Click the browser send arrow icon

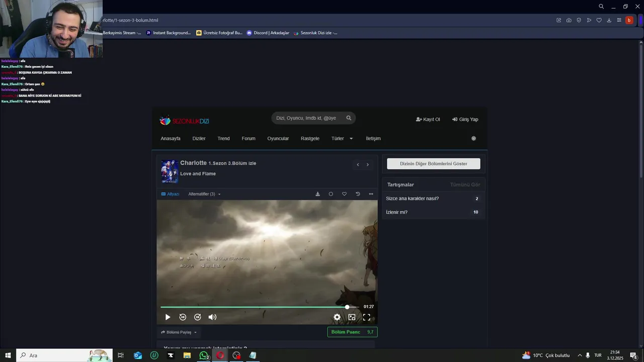589,20
